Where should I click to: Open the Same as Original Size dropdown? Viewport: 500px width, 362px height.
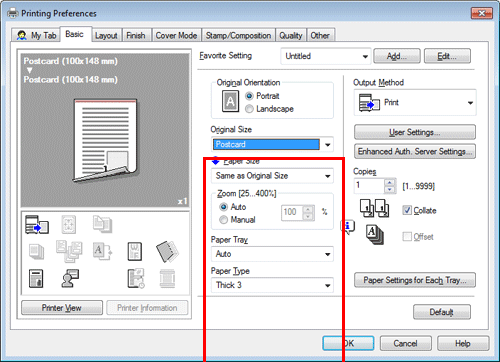[x=272, y=176]
